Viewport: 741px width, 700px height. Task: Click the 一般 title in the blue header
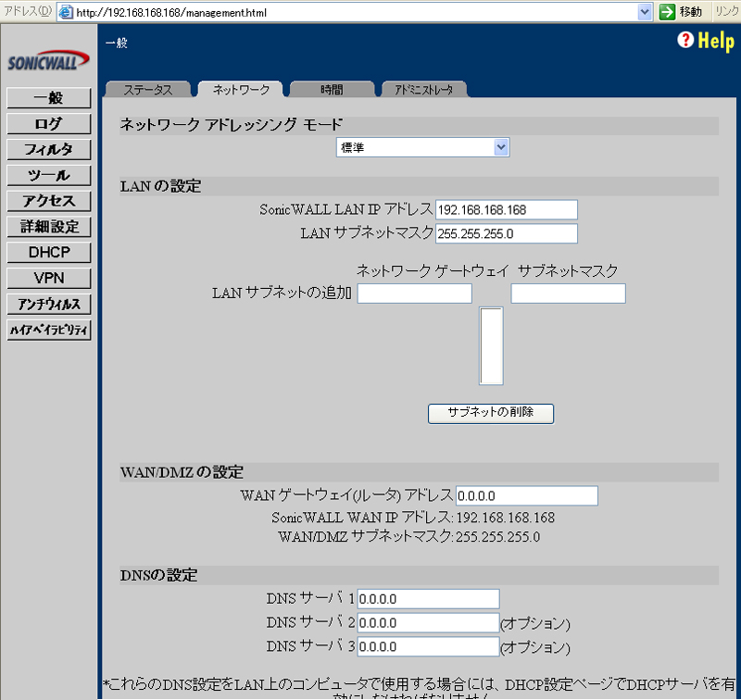[117, 43]
